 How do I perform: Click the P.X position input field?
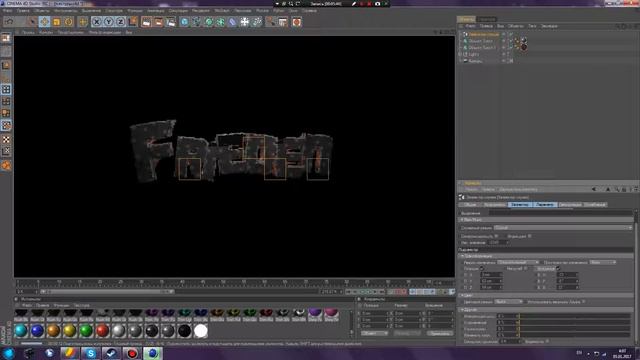point(491,275)
